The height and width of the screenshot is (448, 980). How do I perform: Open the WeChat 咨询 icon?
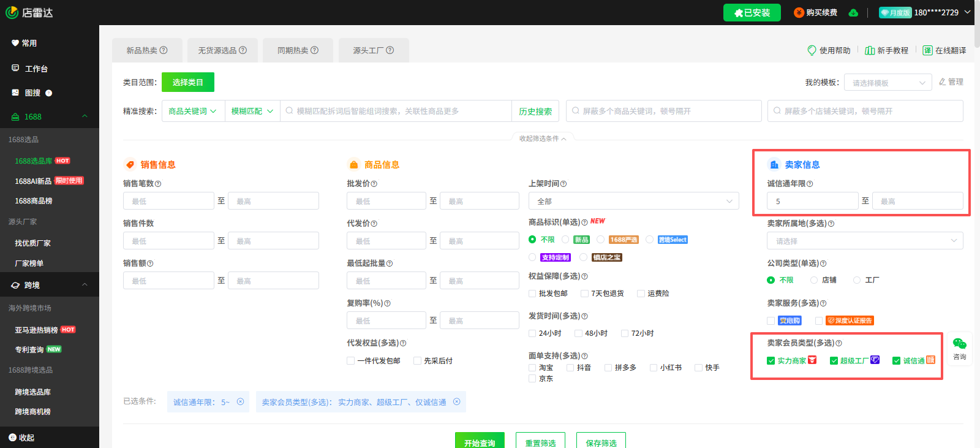[x=960, y=344]
